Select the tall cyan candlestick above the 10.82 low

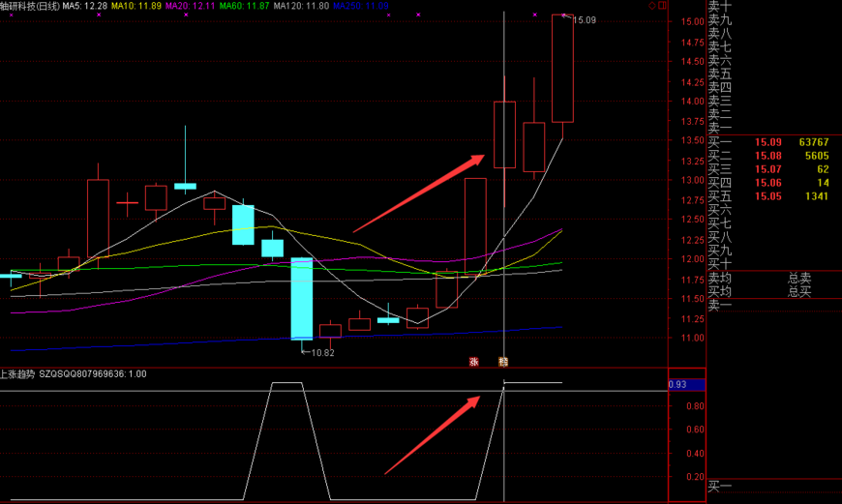pos(302,299)
